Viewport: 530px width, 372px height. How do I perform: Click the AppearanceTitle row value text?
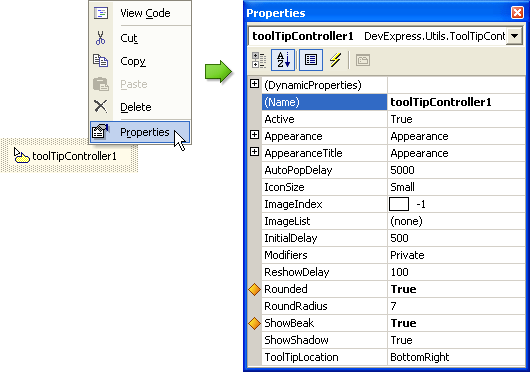click(419, 153)
